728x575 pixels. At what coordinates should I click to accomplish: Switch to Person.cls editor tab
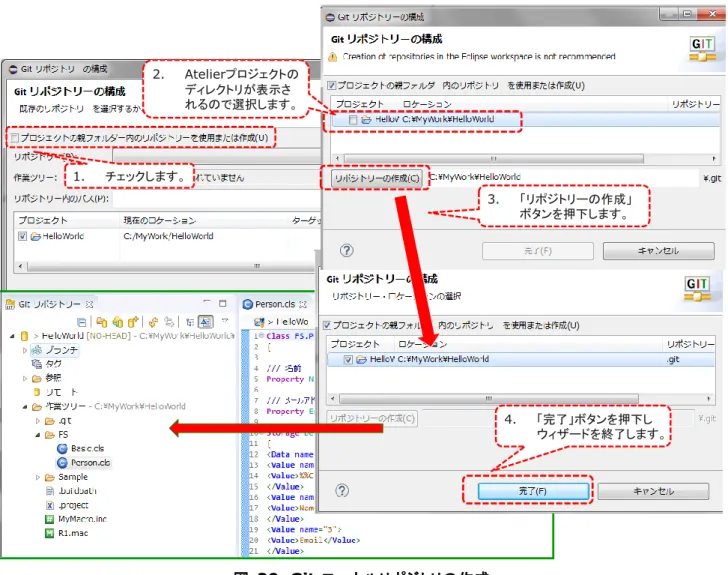[275, 304]
